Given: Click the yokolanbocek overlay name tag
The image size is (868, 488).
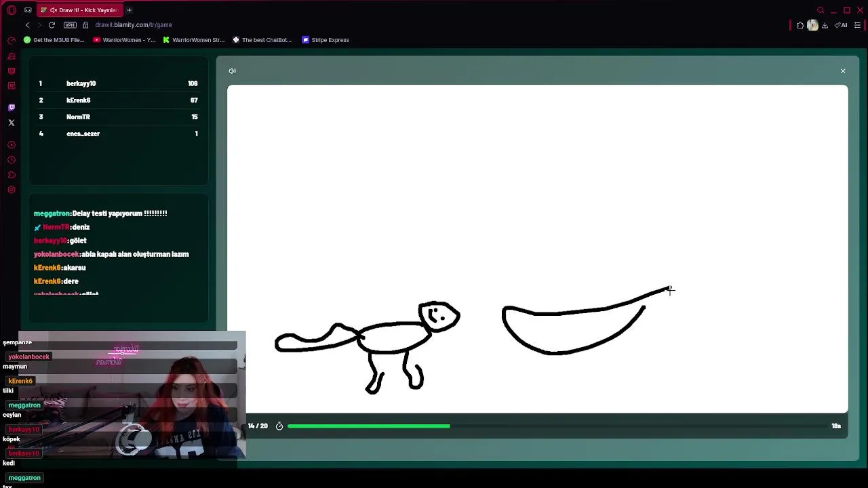Looking at the screenshot, I should click(28, 357).
